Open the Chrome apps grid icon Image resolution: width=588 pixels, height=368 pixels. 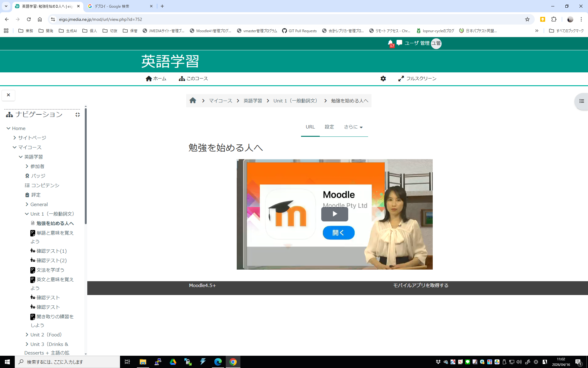[6, 31]
